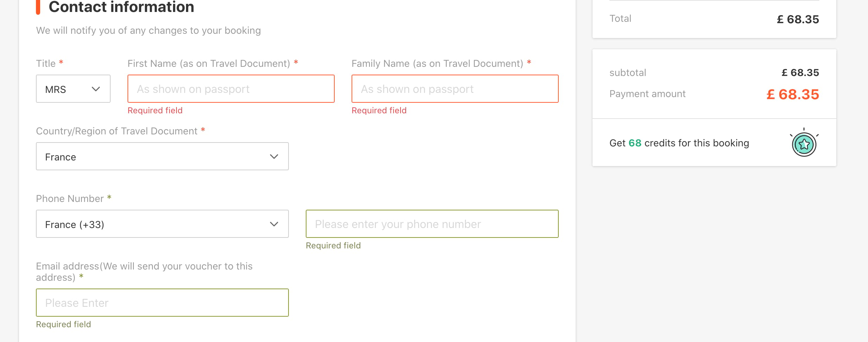Viewport: 868px width, 342px height.
Task: Click the 'Required field' message under the phone number
Action: tap(333, 246)
